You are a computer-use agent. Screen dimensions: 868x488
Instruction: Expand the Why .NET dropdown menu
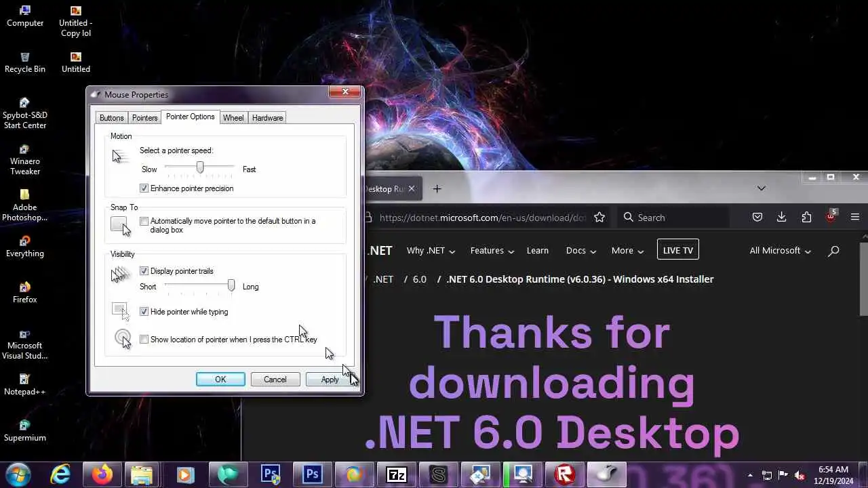pos(431,251)
